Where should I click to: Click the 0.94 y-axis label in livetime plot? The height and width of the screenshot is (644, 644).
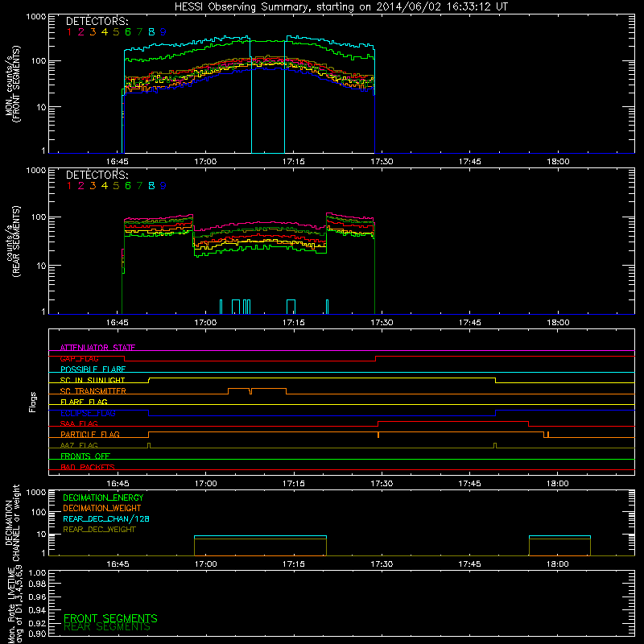[37, 610]
